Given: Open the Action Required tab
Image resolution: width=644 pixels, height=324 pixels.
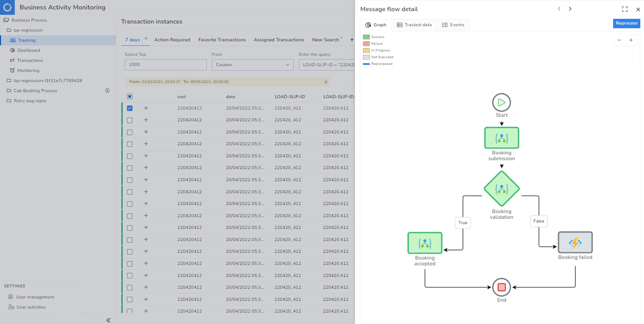Looking at the screenshot, I should pos(172,40).
